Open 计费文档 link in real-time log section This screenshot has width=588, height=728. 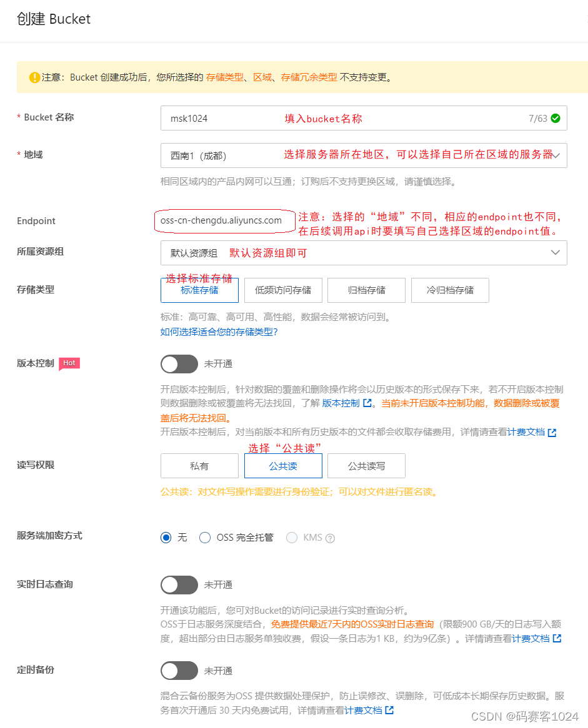[x=531, y=638]
